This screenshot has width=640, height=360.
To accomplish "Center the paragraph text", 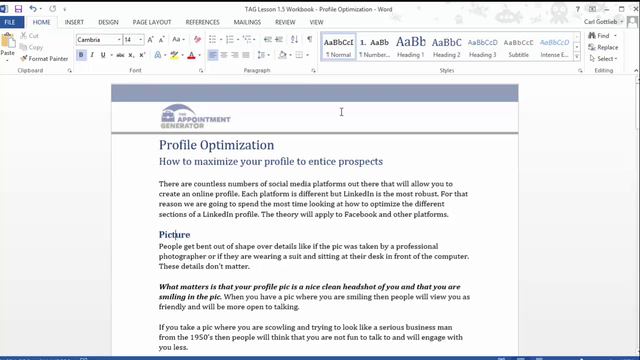I will (x=224, y=55).
